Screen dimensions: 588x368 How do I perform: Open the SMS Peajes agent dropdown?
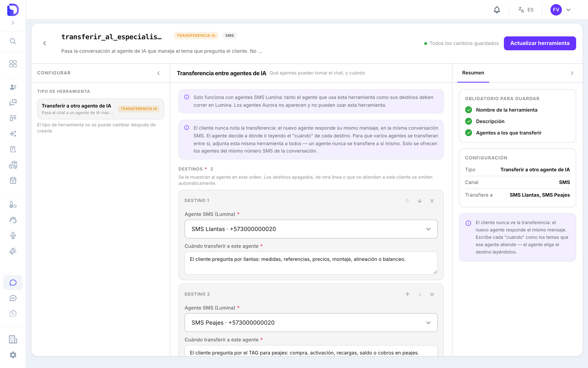pyautogui.click(x=311, y=323)
